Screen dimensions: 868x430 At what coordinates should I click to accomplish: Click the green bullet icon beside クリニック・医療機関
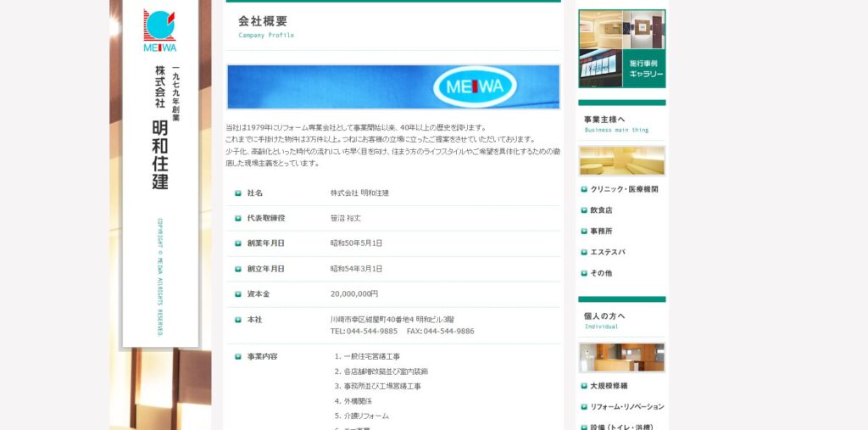pyautogui.click(x=584, y=189)
